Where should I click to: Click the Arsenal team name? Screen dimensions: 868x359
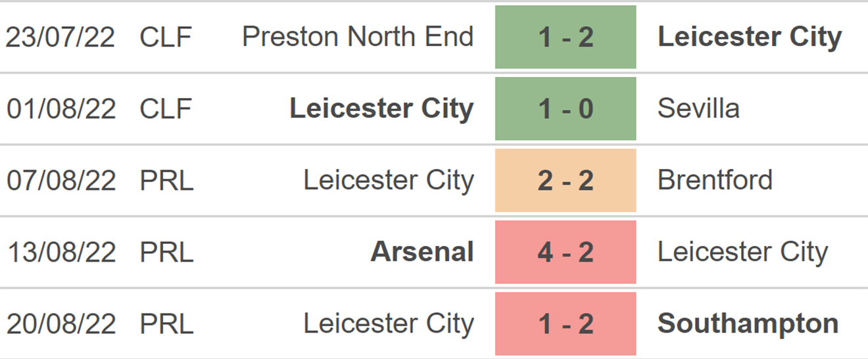tap(422, 252)
